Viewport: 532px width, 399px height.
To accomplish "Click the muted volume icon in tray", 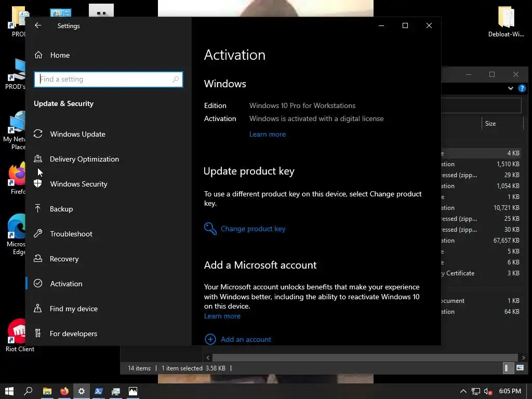I will [488, 391].
